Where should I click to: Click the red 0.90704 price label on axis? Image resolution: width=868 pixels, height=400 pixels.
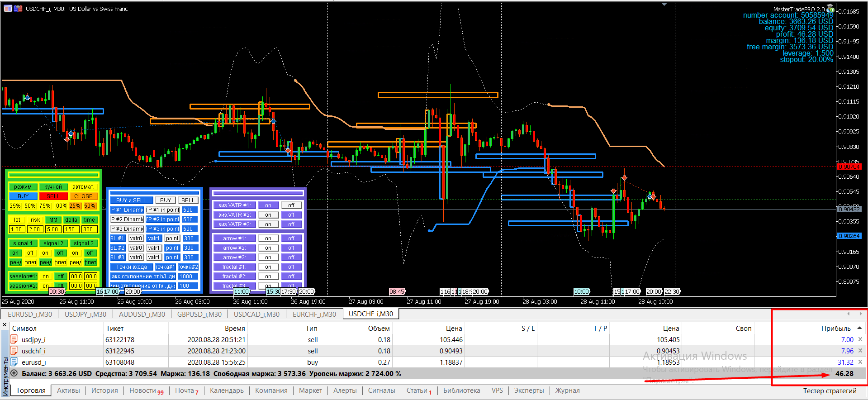point(849,167)
